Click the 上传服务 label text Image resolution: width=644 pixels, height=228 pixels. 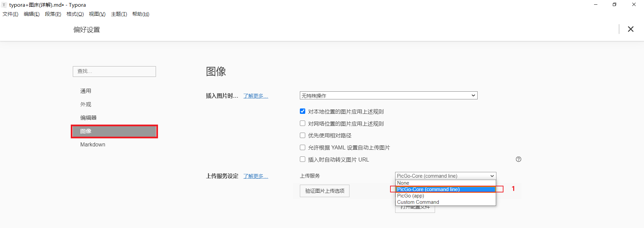(x=310, y=176)
